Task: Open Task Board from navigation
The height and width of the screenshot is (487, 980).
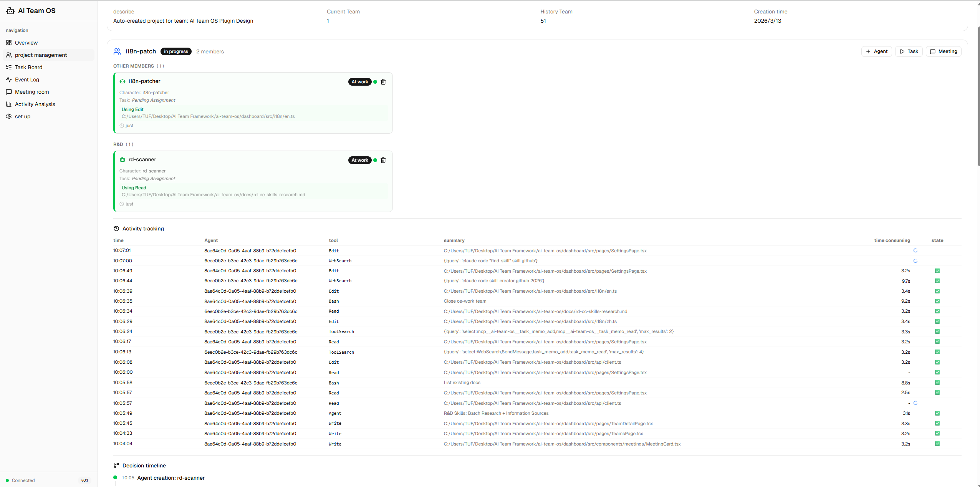Action: [28, 67]
